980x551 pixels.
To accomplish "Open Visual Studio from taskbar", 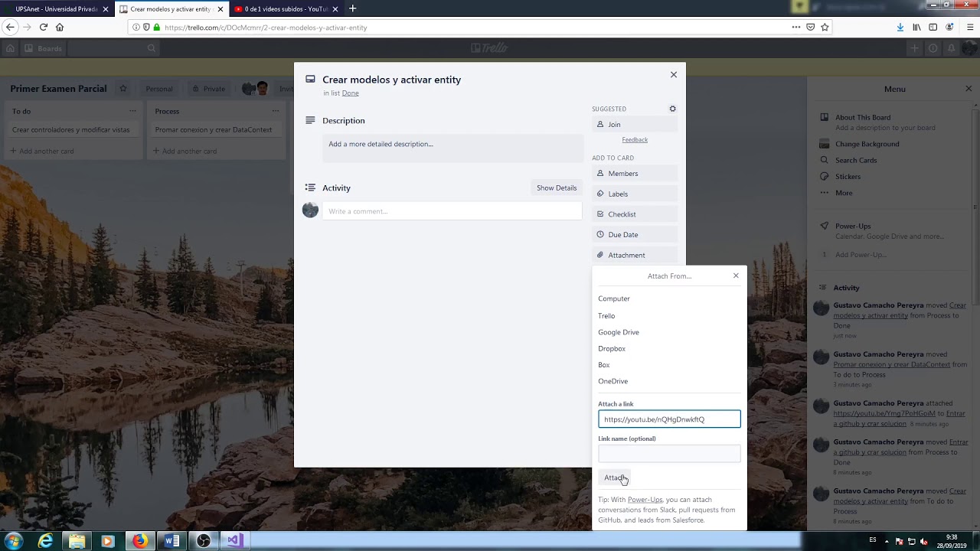I will [x=234, y=541].
